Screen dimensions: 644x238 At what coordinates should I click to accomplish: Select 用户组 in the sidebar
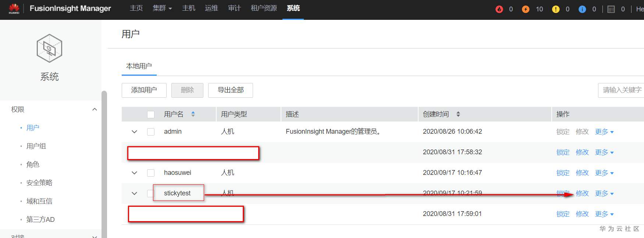pos(36,146)
